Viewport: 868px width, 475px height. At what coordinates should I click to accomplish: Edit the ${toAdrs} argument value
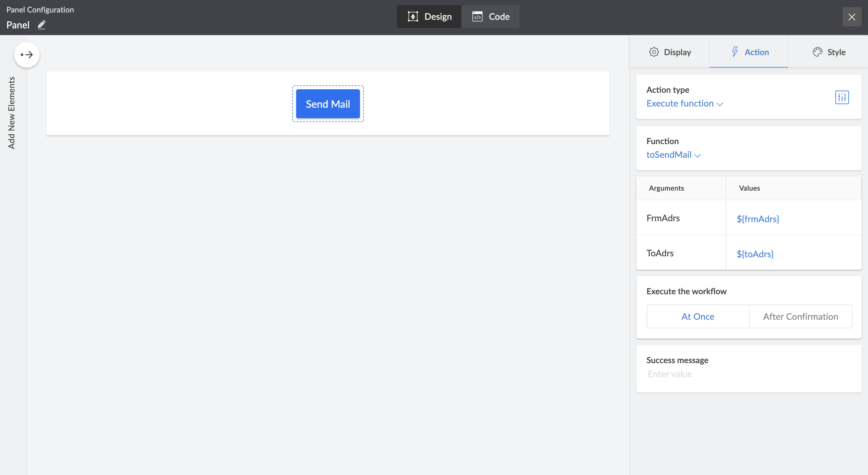[755, 254]
